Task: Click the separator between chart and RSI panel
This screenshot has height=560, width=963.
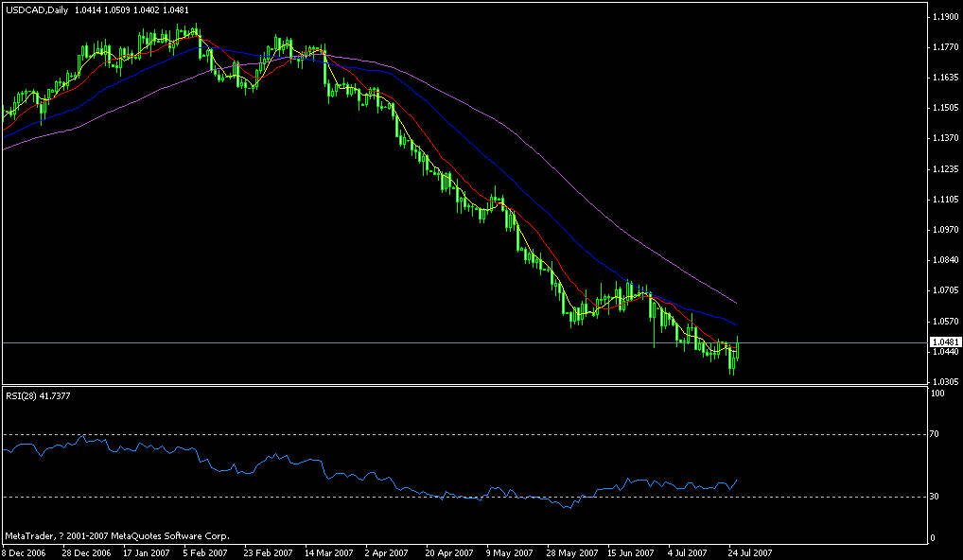Action: (473, 383)
